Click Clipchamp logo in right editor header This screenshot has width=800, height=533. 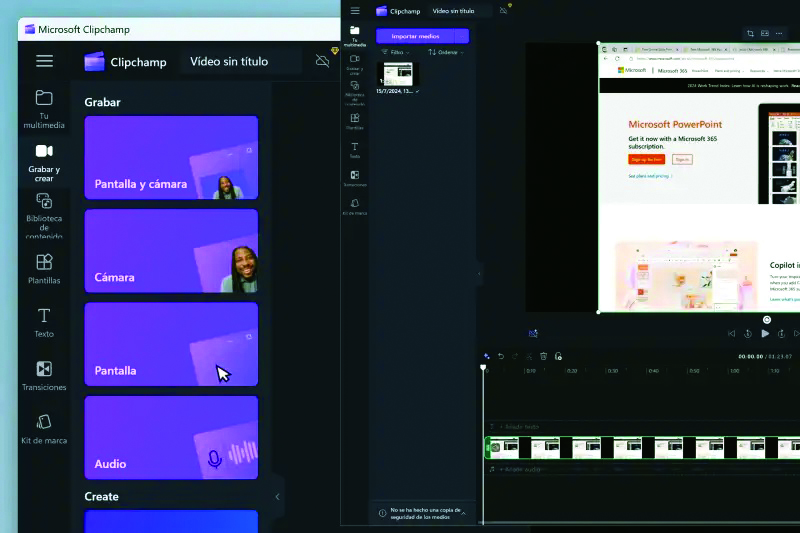[x=382, y=11]
